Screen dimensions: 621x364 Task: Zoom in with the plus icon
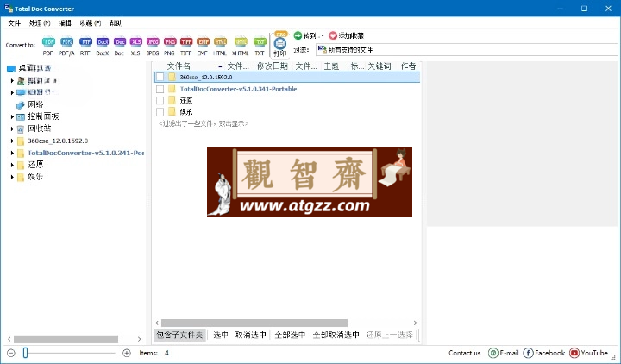[127, 353]
